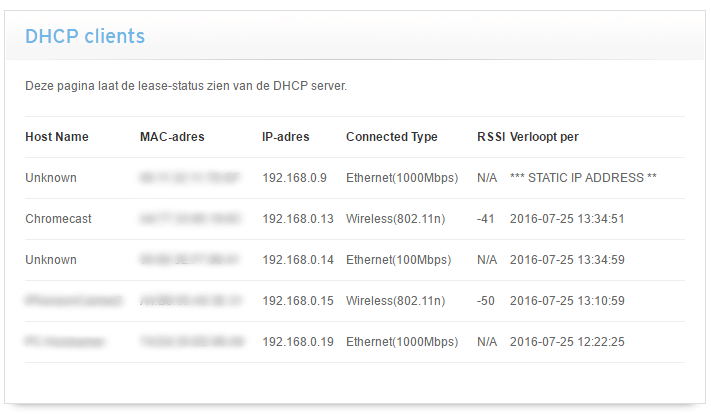The width and height of the screenshot is (711, 414).
Task: Click the RSSI value -41
Action: coord(488,219)
